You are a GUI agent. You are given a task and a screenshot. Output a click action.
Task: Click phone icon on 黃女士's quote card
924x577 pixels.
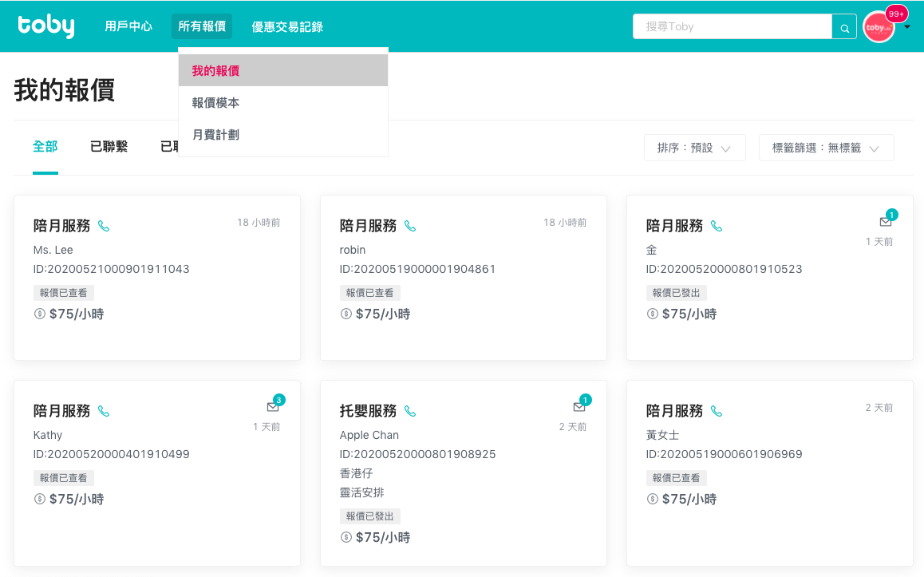(717, 411)
